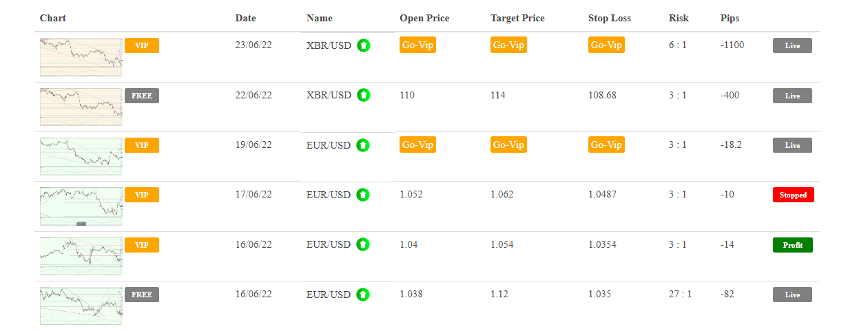Click green up arrow for 22/06/22 XBR/USD

point(364,95)
